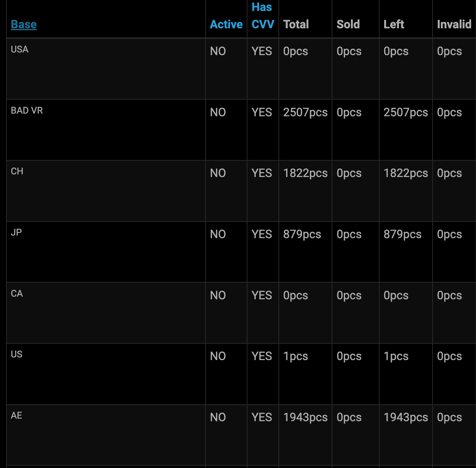Click the Active NO value in USA row

218,51
